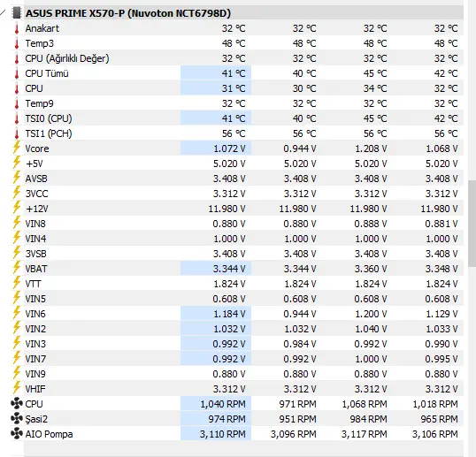Click the vertical scrollbar thumb on right edge
This screenshot has width=476, height=457.
pos(472,224)
